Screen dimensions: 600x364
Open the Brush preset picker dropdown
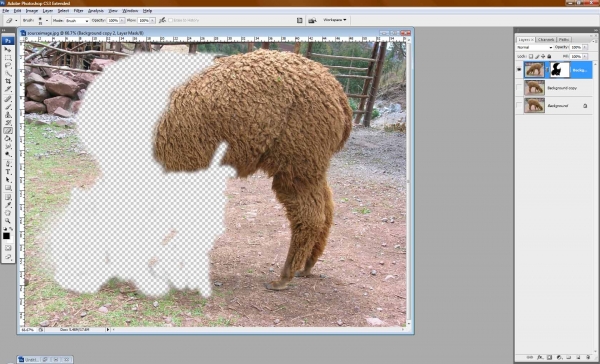(47, 20)
